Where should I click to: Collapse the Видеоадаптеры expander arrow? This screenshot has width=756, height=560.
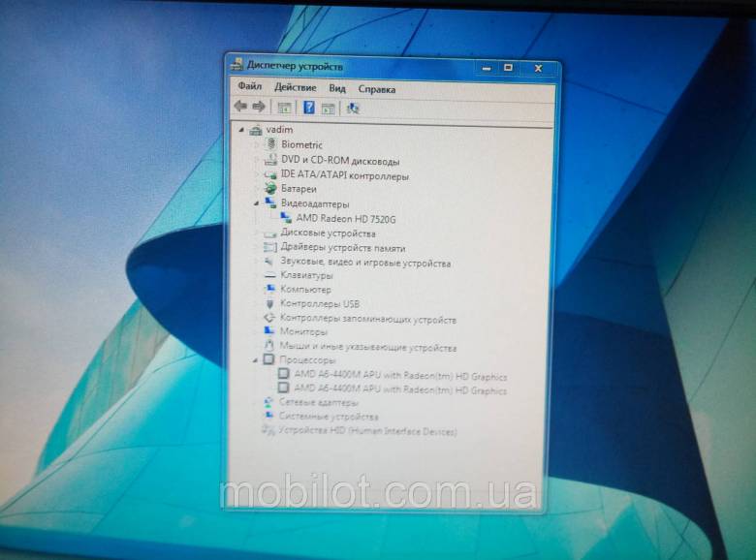[x=257, y=203]
